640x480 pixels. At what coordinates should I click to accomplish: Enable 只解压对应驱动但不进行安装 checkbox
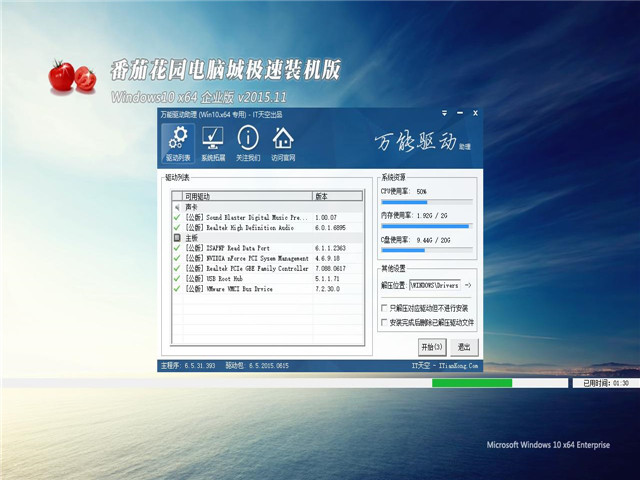[x=384, y=308]
